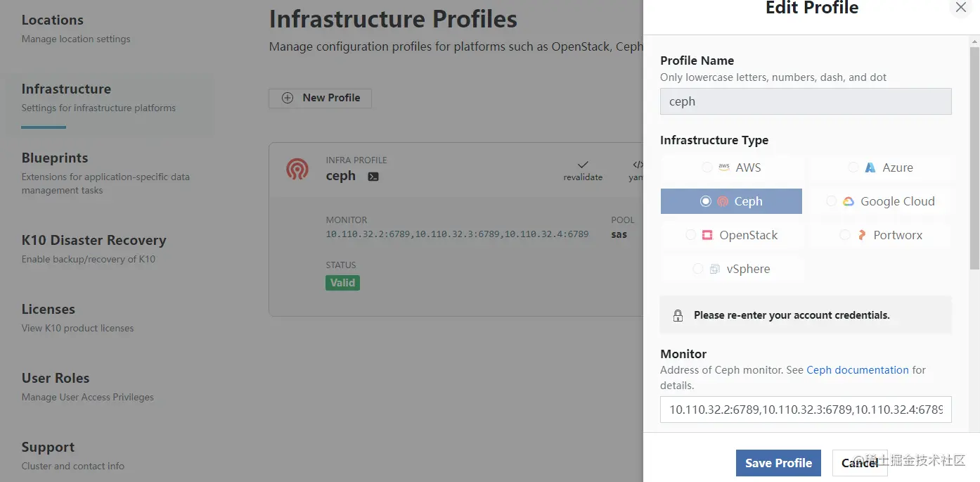The height and width of the screenshot is (482, 980).
Task: Click the Profile Name field
Action: click(x=806, y=101)
